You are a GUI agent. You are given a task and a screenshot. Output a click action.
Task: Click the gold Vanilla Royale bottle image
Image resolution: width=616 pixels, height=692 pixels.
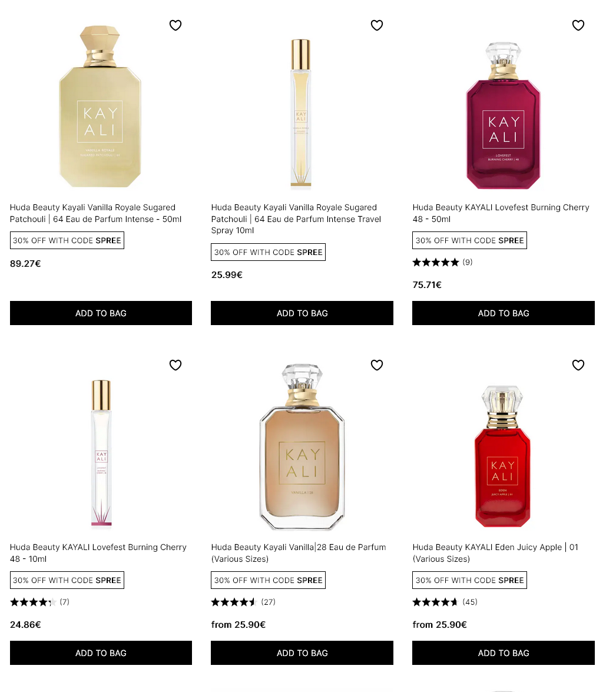(x=100, y=106)
